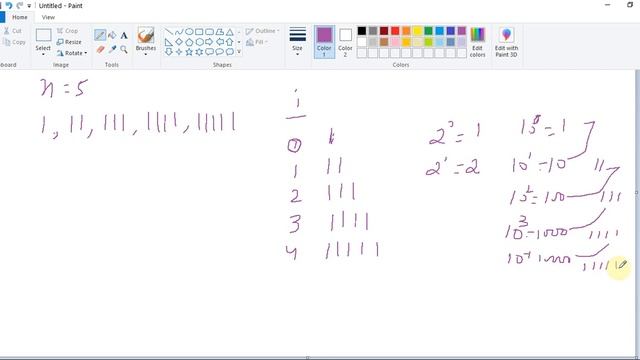The width and height of the screenshot is (640, 360).
Task: Choose the Down arrow shape
Action: (169, 52)
